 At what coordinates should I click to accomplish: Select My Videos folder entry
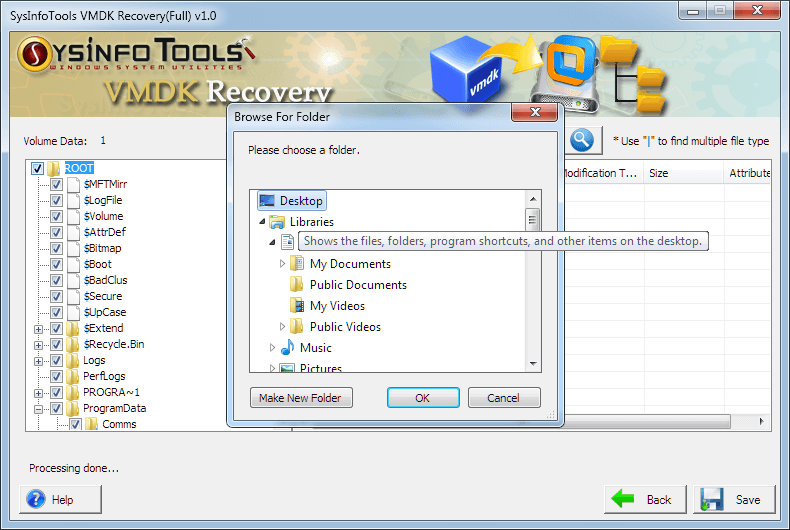click(337, 306)
